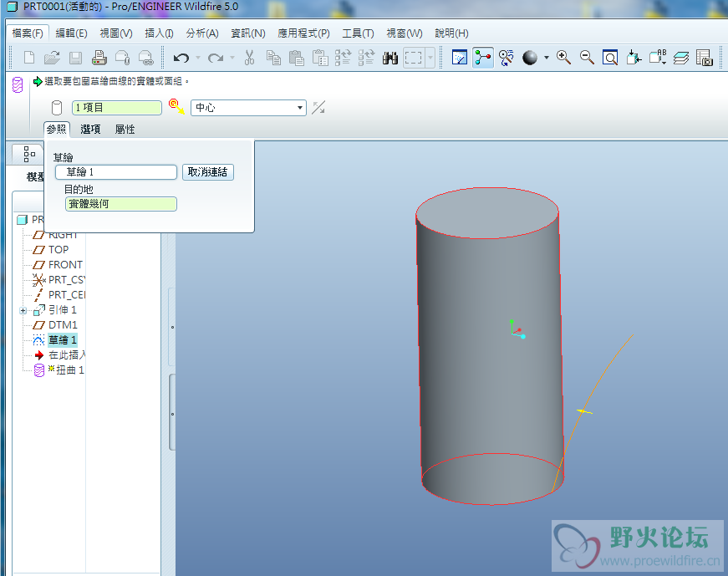728x576 pixels.
Task: Click the Paste clipboard icon
Action: 296,58
